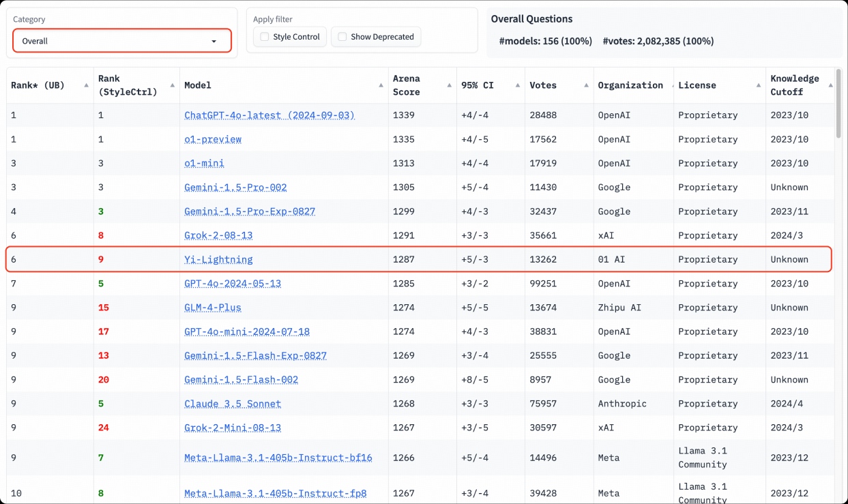Screen dimensions: 848x504
Task: Click the 95% CI column sort arrows
Action: click(517, 85)
